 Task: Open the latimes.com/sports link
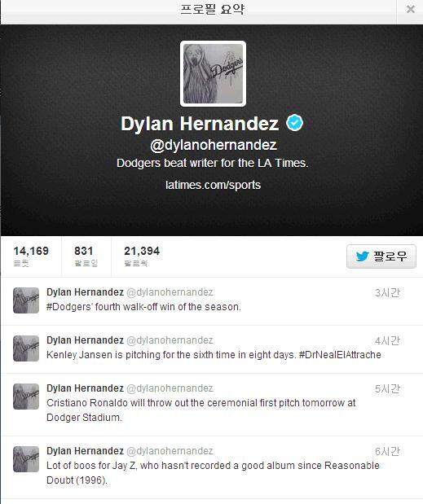[213, 185]
